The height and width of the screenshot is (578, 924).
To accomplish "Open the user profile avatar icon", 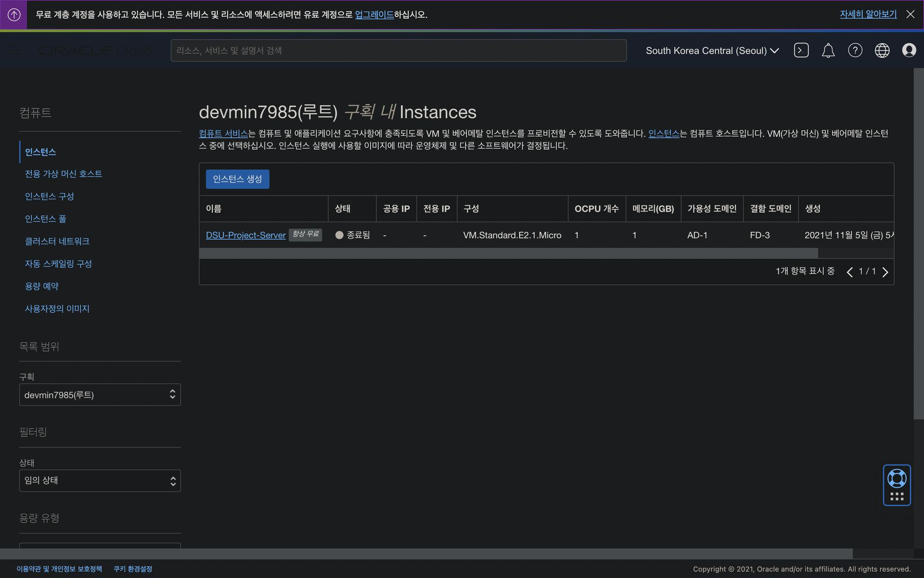I will pyautogui.click(x=909, y=51).
